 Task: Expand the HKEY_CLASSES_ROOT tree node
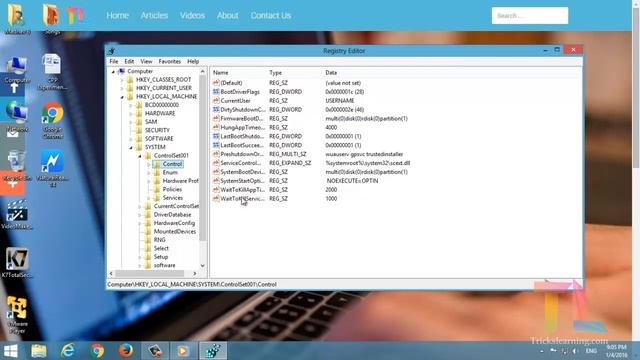(122, 80)
